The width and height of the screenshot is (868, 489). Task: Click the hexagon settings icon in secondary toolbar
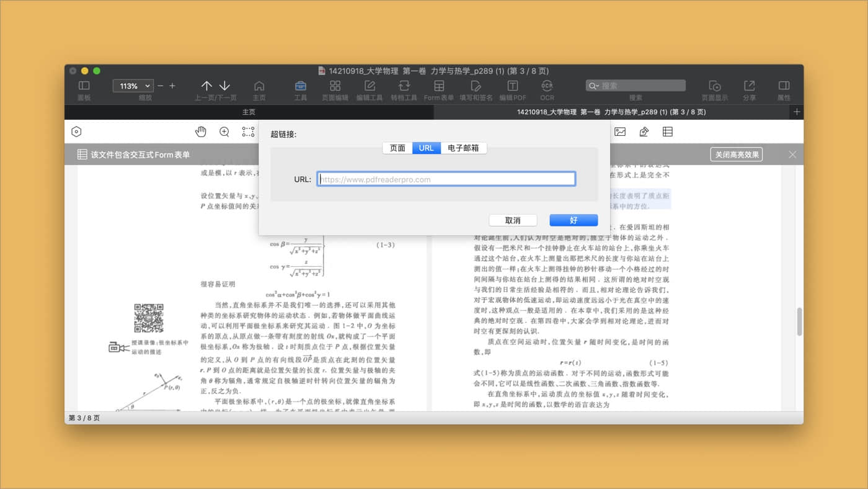(x=77, y=132)
